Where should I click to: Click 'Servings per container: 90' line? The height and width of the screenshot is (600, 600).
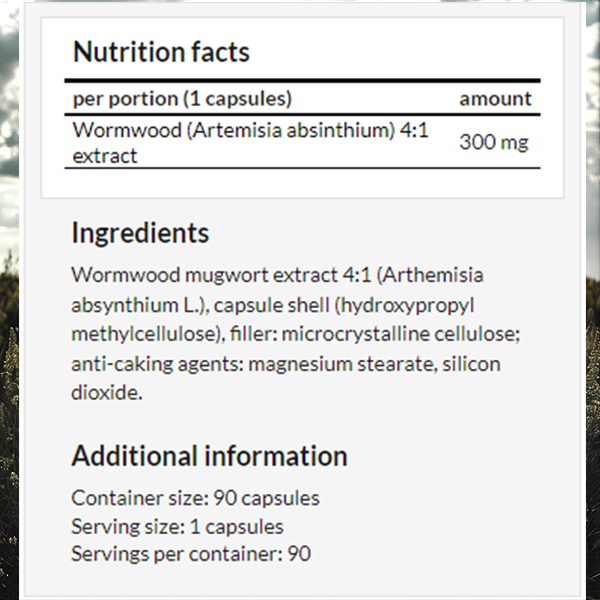[191, 554]
